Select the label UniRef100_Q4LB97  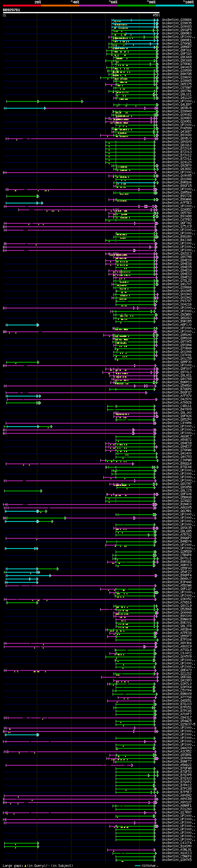pos(177,104)
